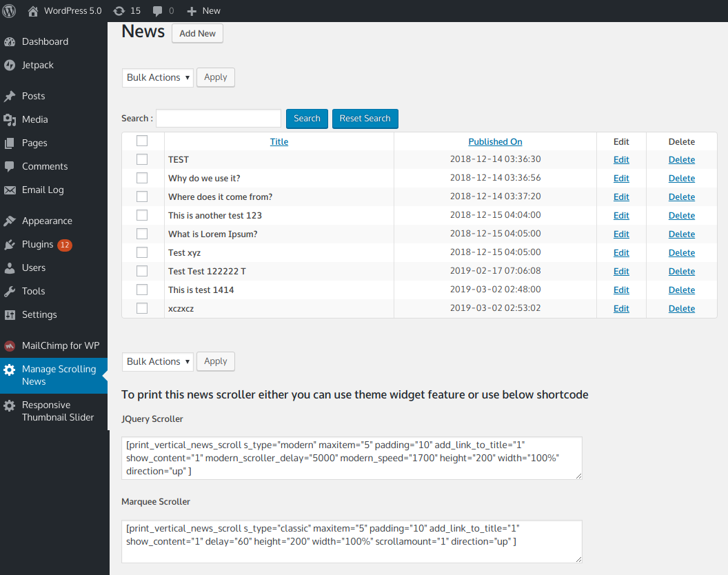This screenshot has height=575, width=728.
Task: Check the box for Why do we use it?
Action: [142, 178]
